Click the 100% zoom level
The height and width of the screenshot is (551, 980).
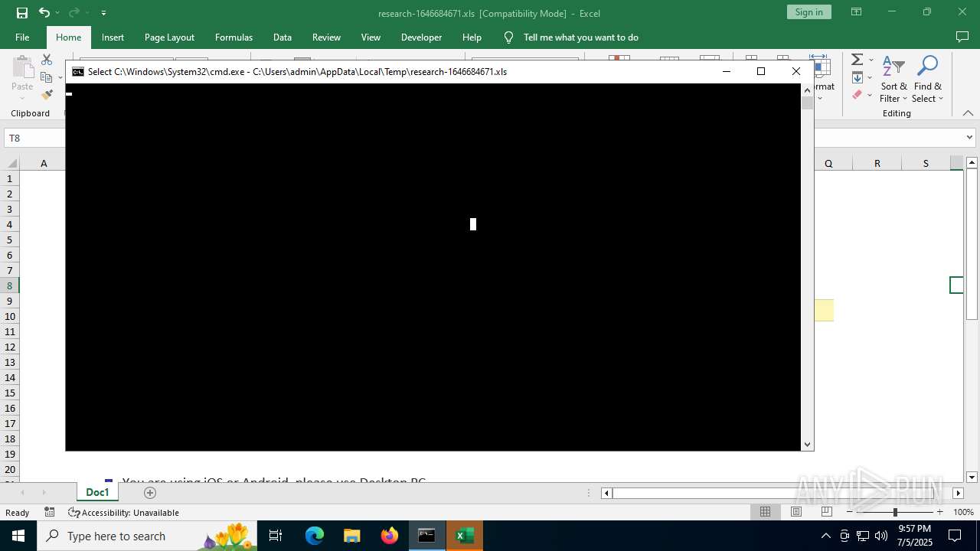[963, 512]
